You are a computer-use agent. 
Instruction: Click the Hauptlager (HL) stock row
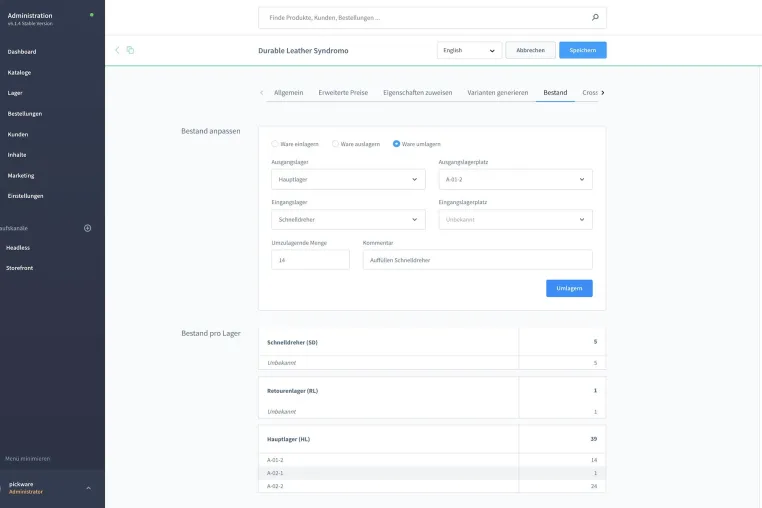pyautogui.click(x=432, y=439)
